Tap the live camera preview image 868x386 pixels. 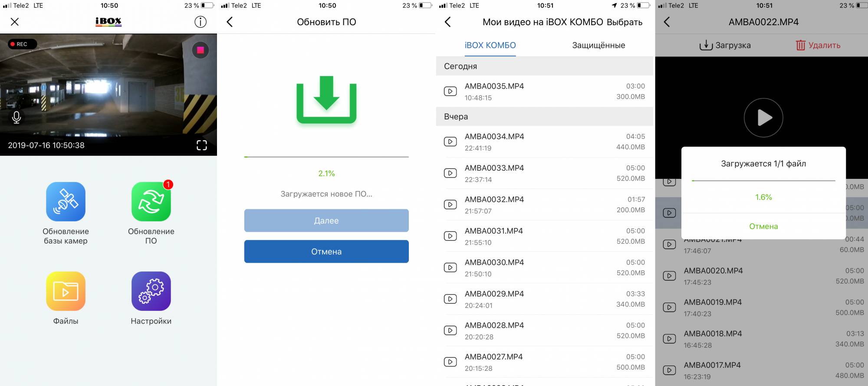click(x=108, y=95)
